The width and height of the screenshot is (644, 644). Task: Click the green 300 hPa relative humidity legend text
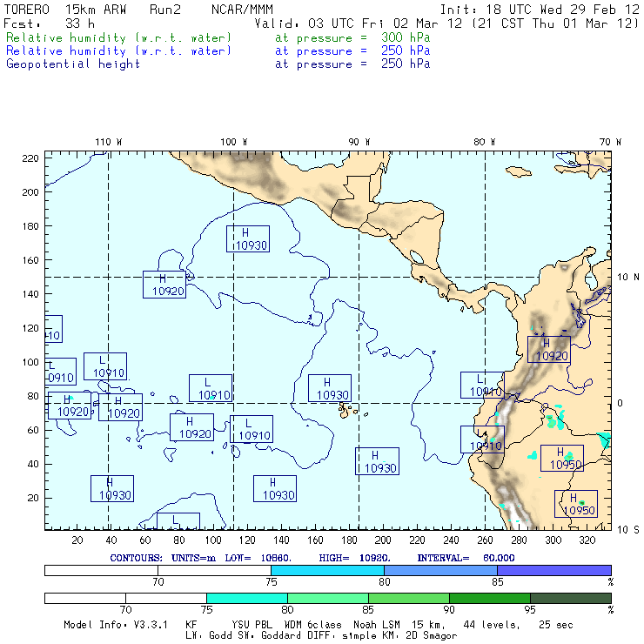click(218, 37)
